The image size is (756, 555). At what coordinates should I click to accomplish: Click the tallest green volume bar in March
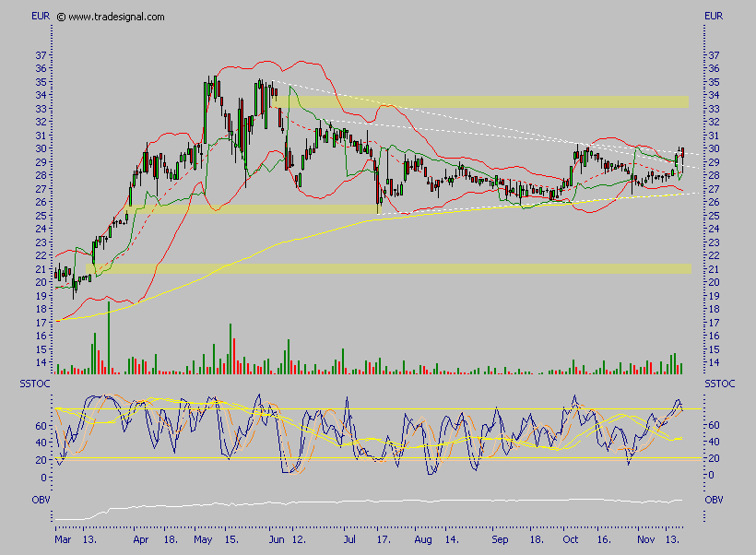109,337
